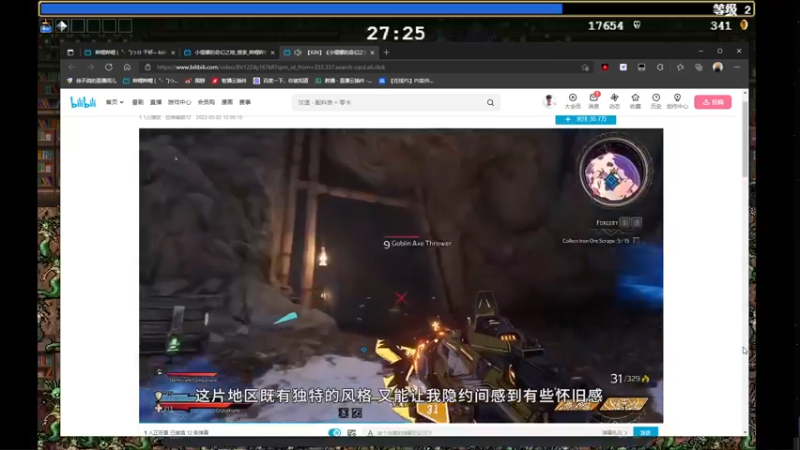Close the second browser tab
Screen dimensions: 800x450
click(272, 52)
